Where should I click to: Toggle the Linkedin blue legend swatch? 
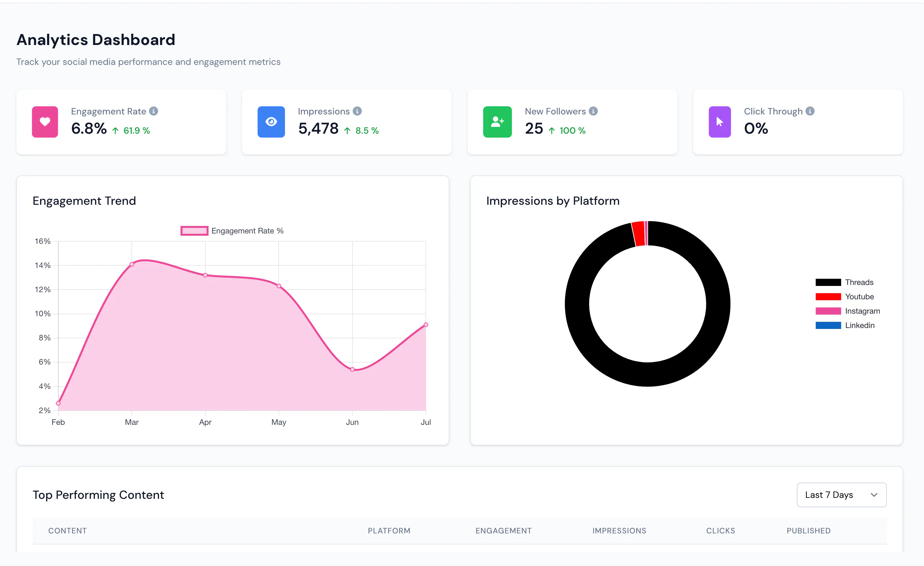click(x=828, y=325)
